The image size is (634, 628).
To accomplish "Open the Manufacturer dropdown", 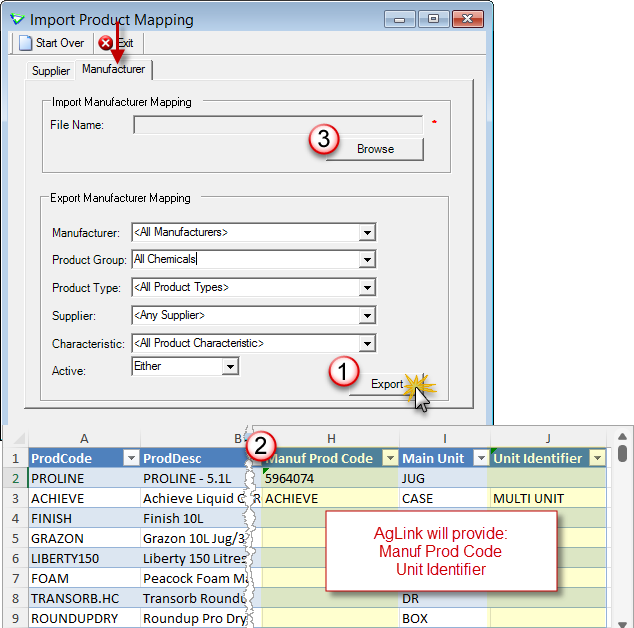I will point(367,233).
